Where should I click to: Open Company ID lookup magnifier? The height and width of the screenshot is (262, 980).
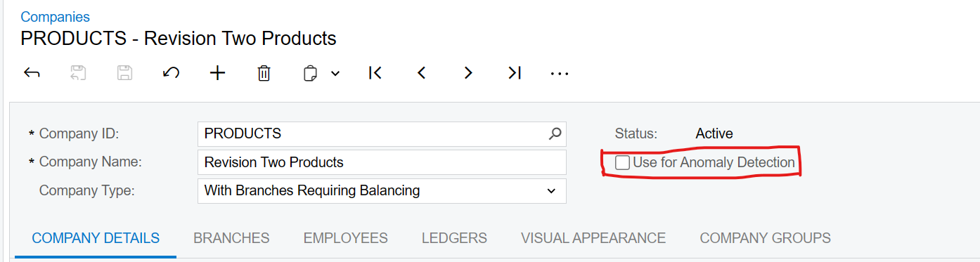click(555, 133)
